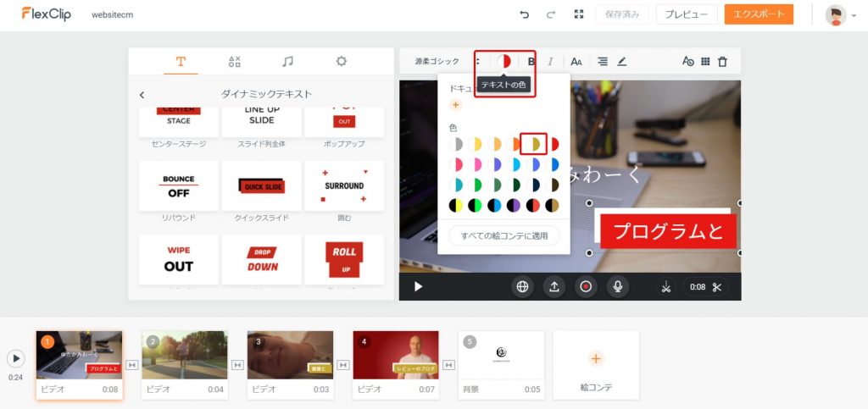Screen dimensions: 868x409
Task: Click the プレビュー button
Action: pos(687,14)
